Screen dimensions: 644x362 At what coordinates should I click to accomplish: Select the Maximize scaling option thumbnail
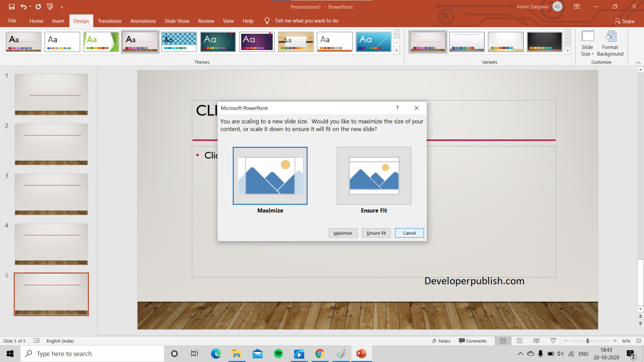tap(270, 176)
